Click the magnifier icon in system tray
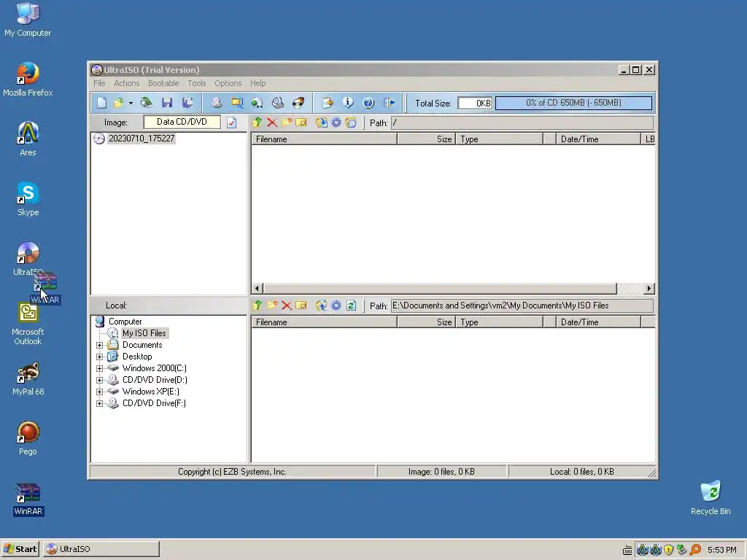 pyautogui.click(x=695, y=550)
